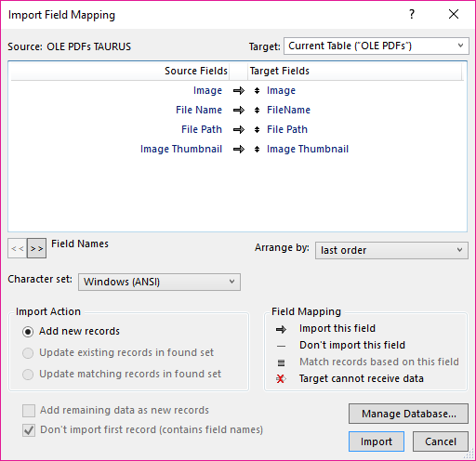Open the Target table dropdown
This screenshot has width=476, height=461.
pyautogui.click(x=376, y=46)
